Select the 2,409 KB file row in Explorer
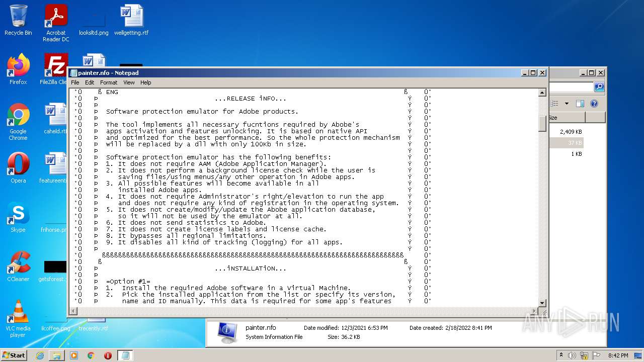 567,132
